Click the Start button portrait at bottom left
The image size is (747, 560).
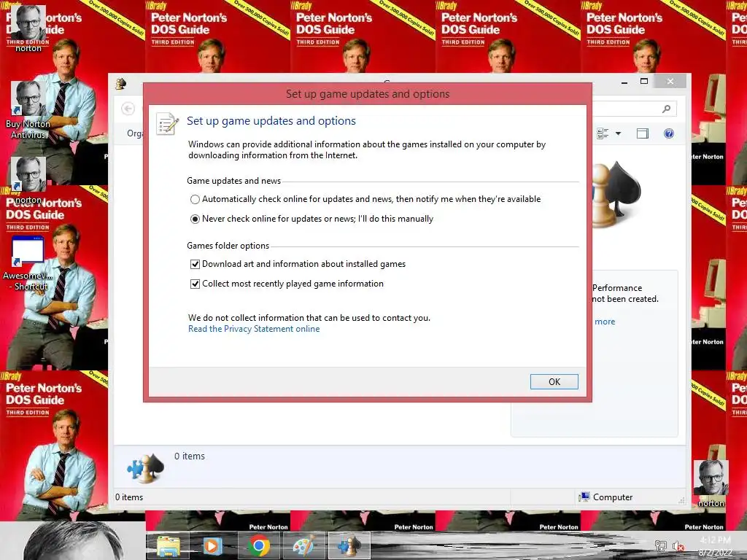[x=72, y=541]
